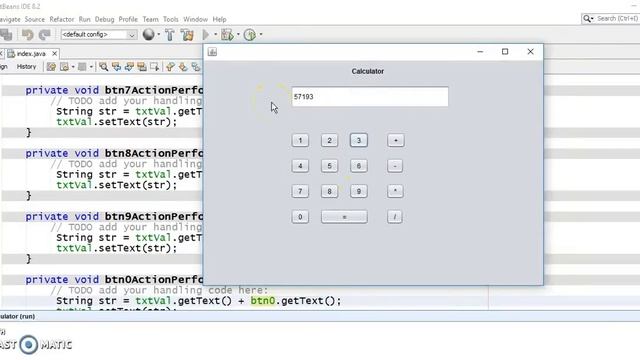The image size is (640, 360).
Task: Open the Refactor menu
Action: (x=62, y=19)
